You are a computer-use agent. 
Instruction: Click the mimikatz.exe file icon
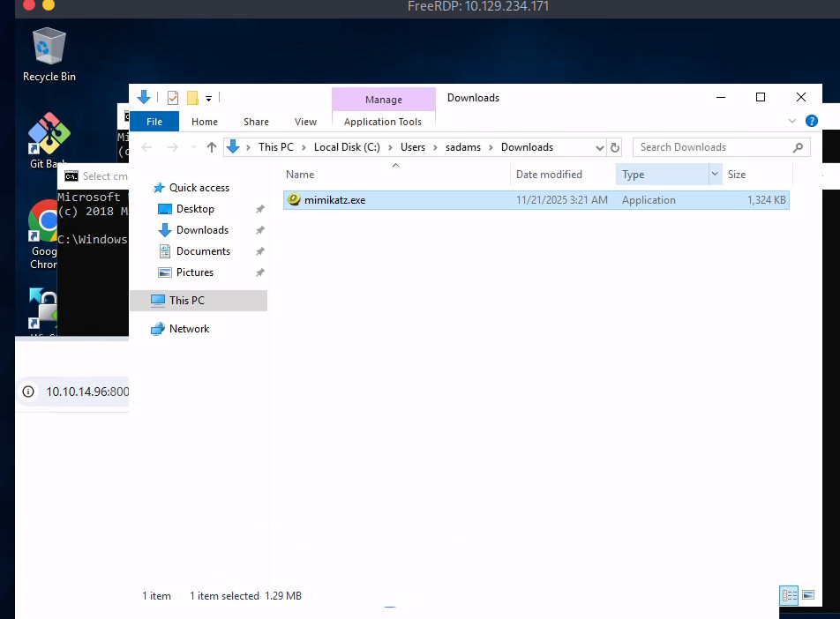coord(294,200)
